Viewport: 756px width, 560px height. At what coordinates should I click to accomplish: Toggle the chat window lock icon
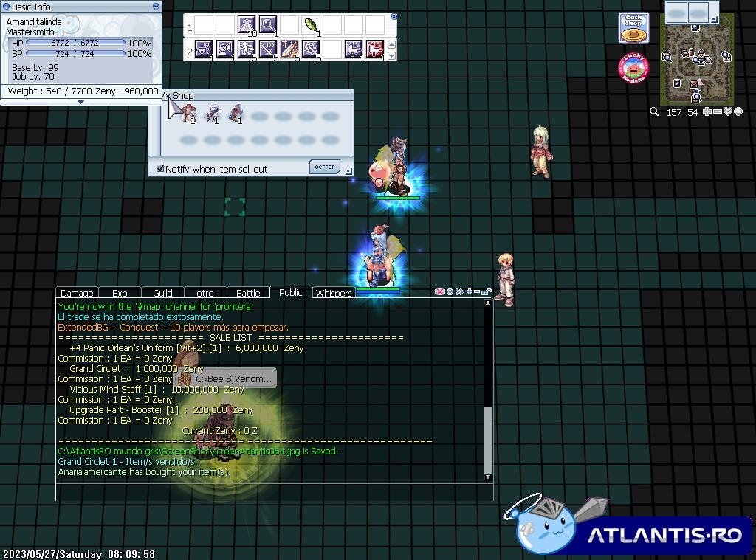[487, 291]
